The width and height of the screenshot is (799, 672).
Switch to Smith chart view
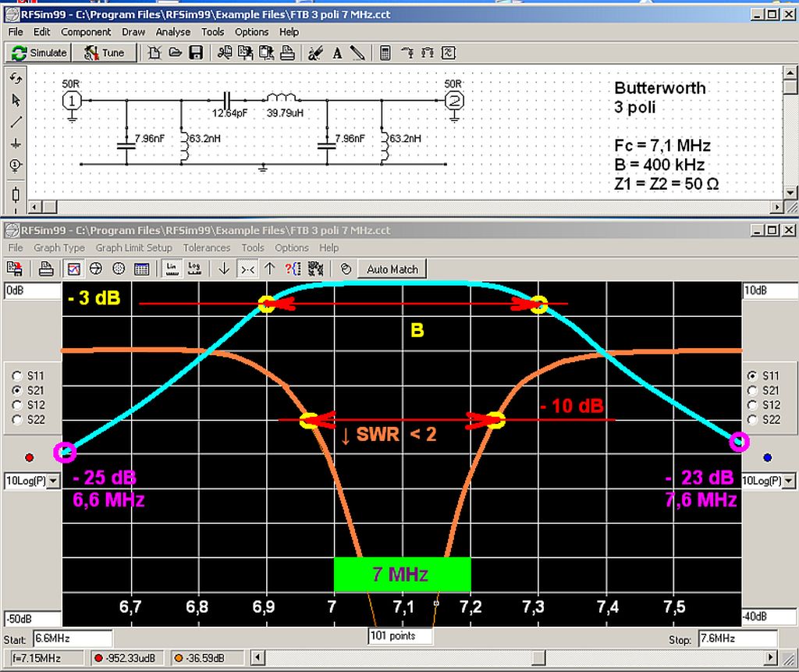[96, 268]
